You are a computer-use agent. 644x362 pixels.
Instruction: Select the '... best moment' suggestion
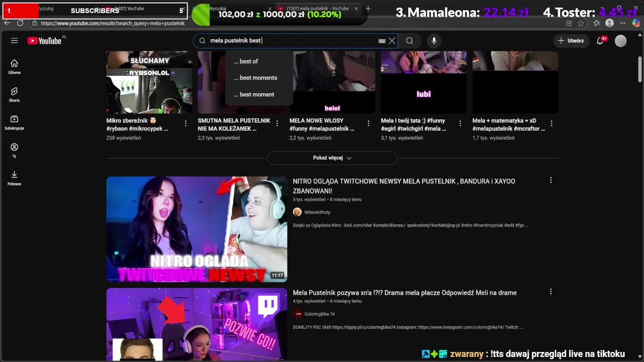[x=259, y=95]
